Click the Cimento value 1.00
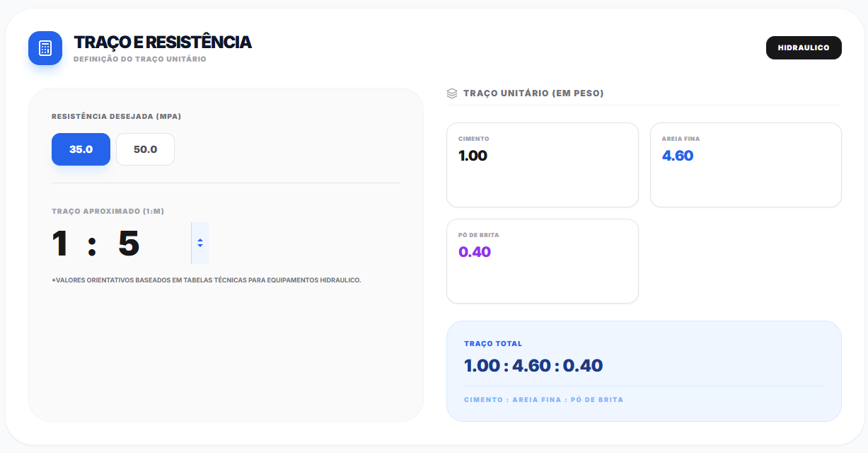The height and width of the screenshot is (453, 868). tap(473, 156)
